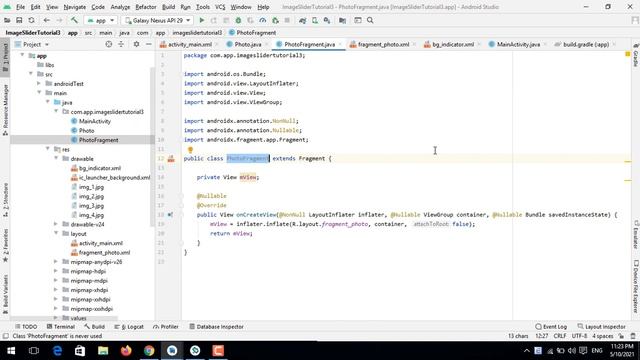The height and width of the screenshot is (360, 640).
Task: Open the Profiler tool window
Action: [x=166, y=327]
